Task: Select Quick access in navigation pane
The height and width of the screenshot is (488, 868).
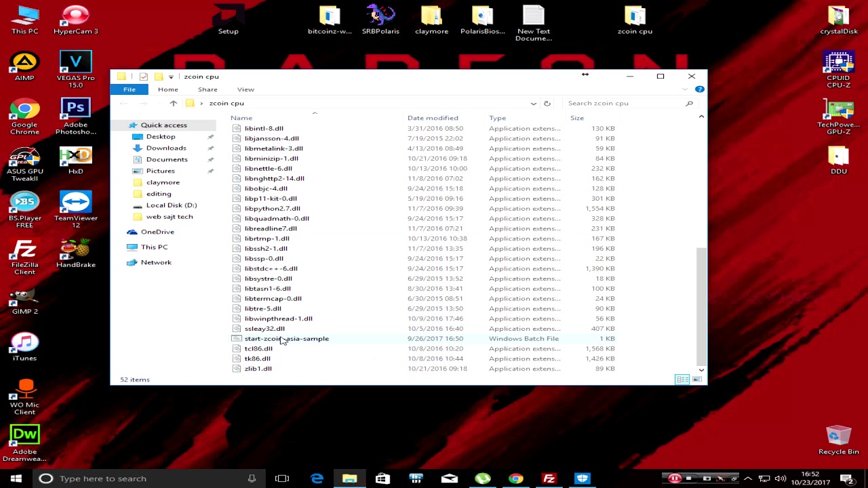Action: point(163,125)
